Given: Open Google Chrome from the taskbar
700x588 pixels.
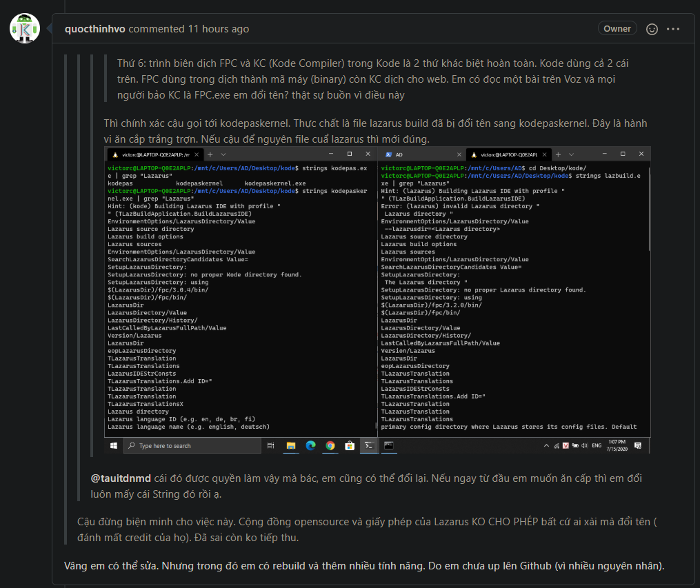Looking at the screenshot, I should (x=330, y=446).
